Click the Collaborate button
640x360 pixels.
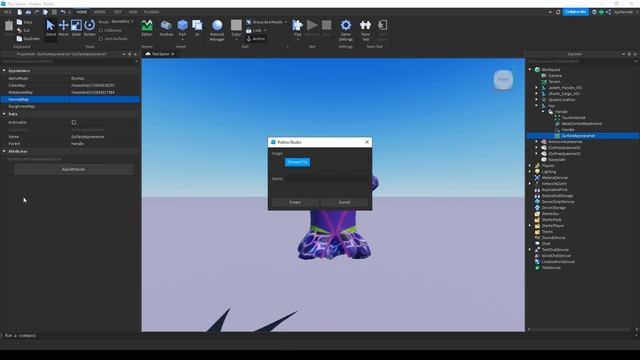(x=576, y=12)
